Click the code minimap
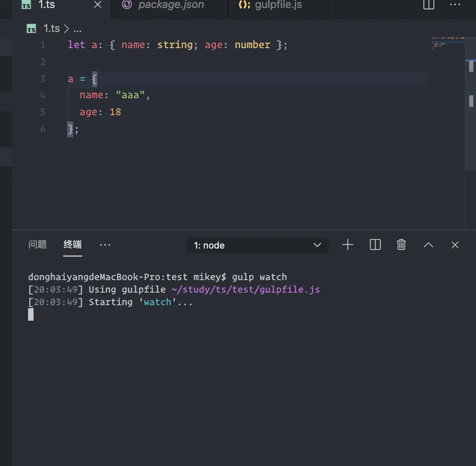 point(448,43)
